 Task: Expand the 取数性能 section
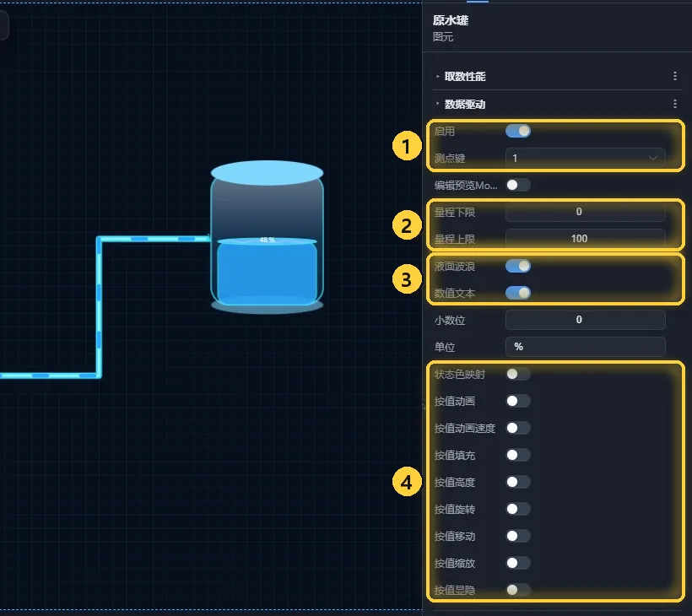pyautogui.click(x=437, y=76)
